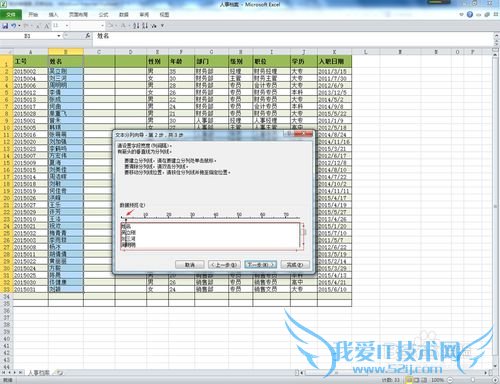500x384 pixels.
Task: Switch to the 公式 (Formulas) ribbon tab
Action: click(x=103, y=15)
